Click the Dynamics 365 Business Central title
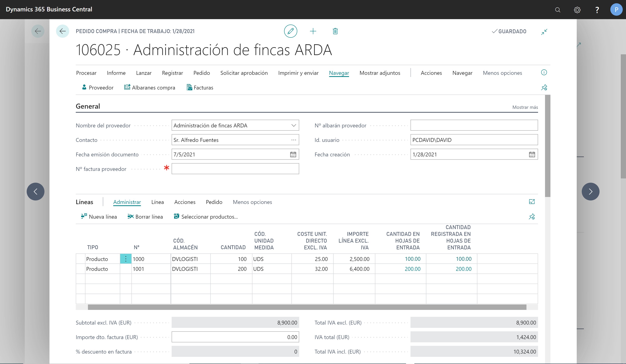626x364 pixels. pos(49,9)
